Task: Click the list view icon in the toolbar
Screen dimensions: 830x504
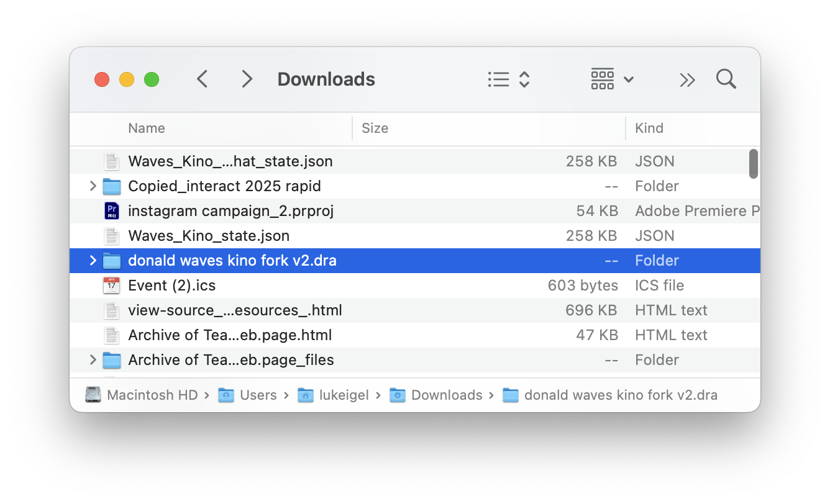Action: (x=498, y=79)
